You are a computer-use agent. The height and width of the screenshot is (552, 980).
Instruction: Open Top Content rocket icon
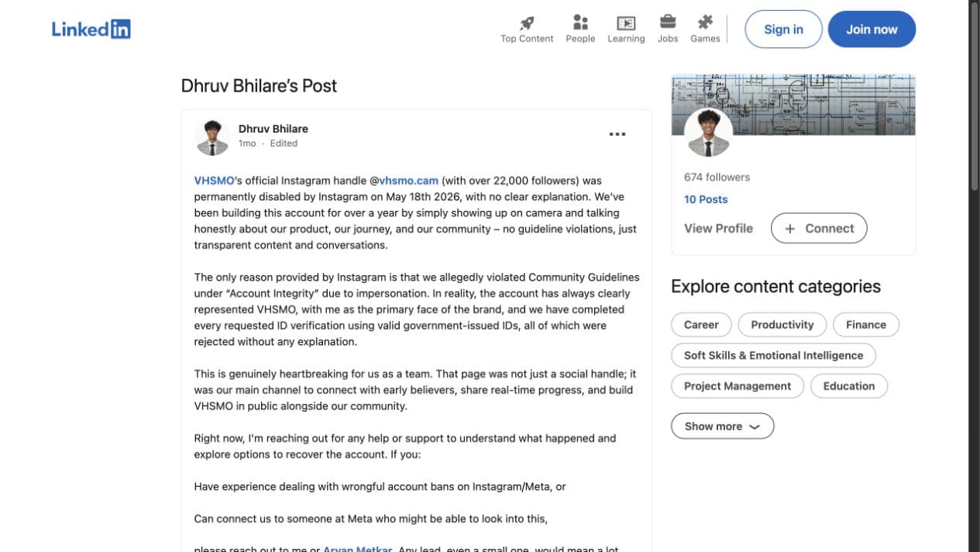click(527, 23)
